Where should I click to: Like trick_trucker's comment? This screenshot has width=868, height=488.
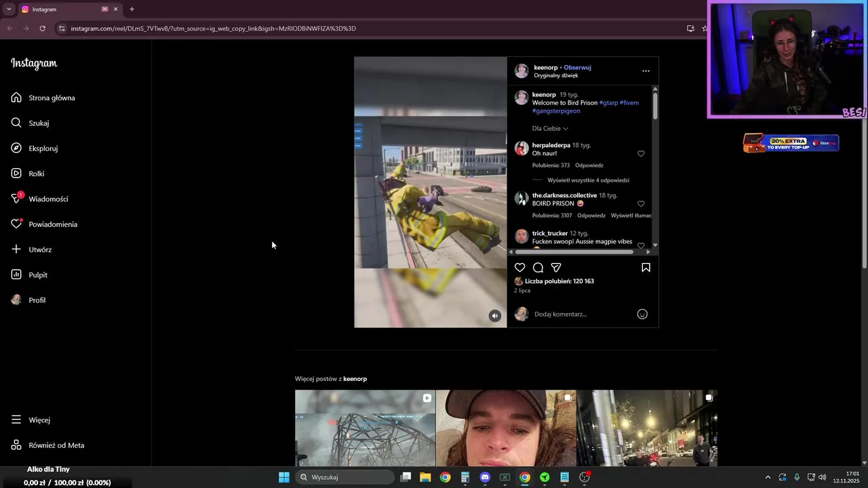coord(641,245)
